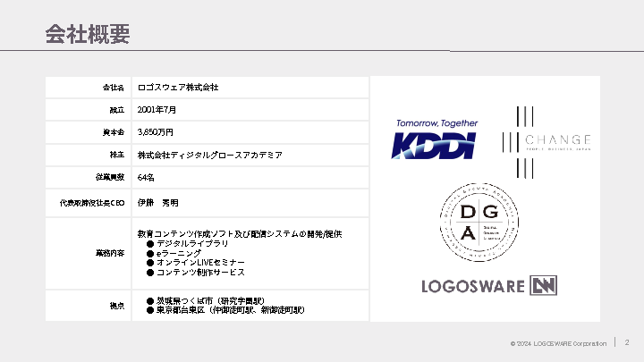Select the オンラインLIVEセミナー bullet item

[200, 263]
